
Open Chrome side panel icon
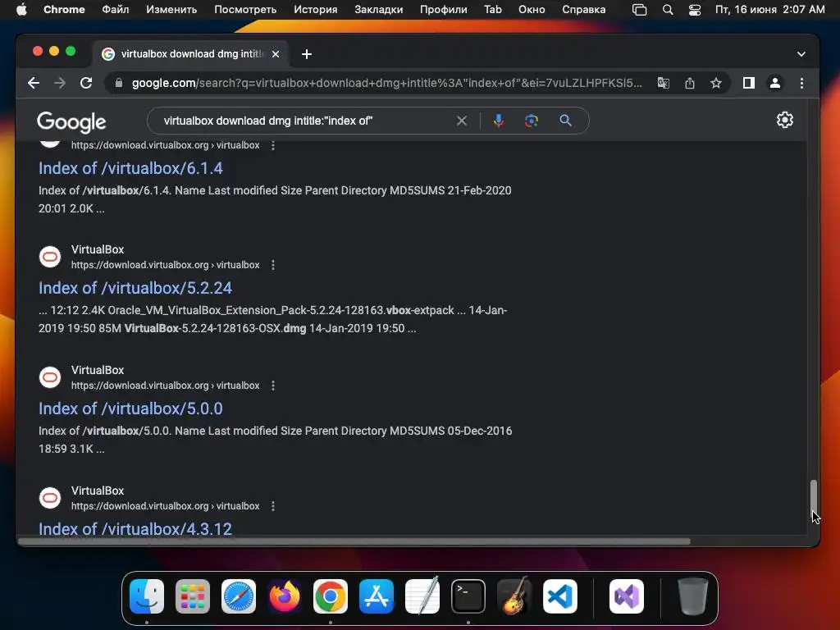pos(748,83)
